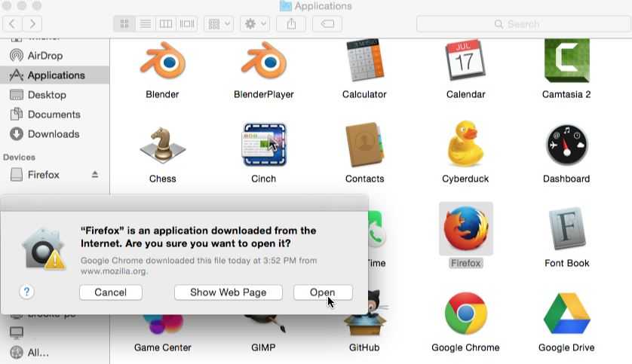Screen dimensions: 632x364
Task: Select the BlenderPlayer app icon
Action: (x=264, y=61)
